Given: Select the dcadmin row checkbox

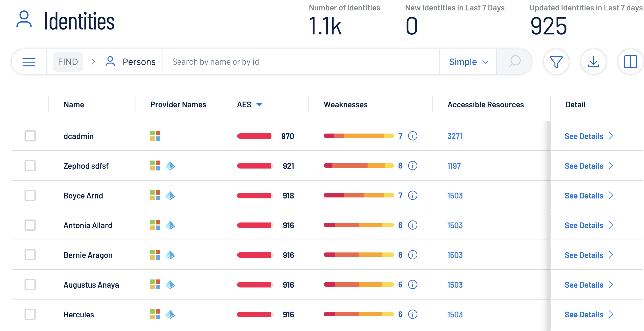Looking at the screenshot, I should (x=30, y=136).
